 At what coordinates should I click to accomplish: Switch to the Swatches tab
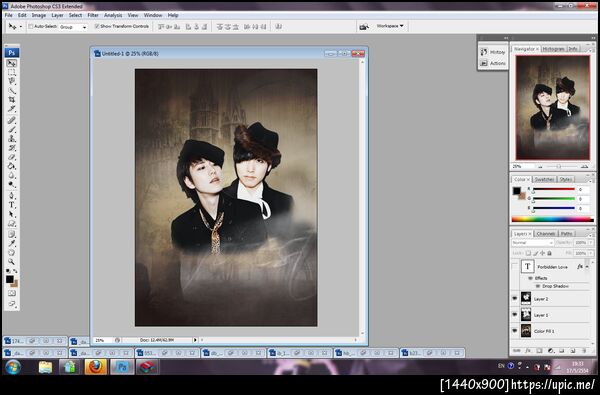tap(544, 179)
